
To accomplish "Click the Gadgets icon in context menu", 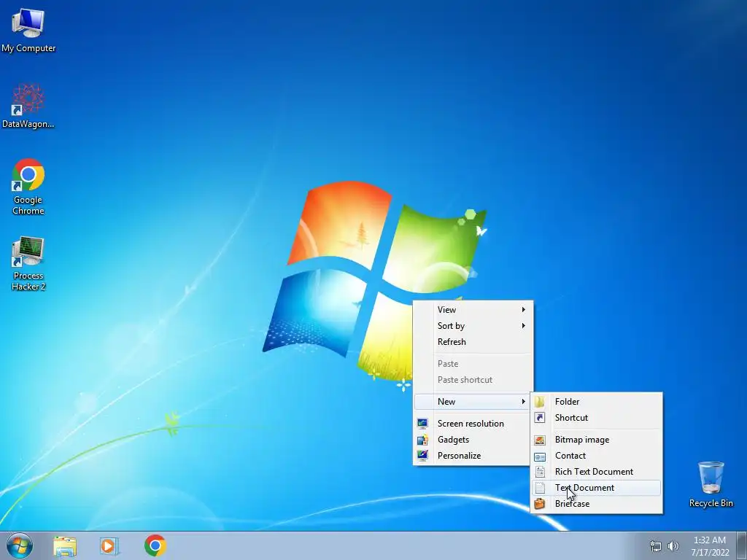I will coord(422,440).
